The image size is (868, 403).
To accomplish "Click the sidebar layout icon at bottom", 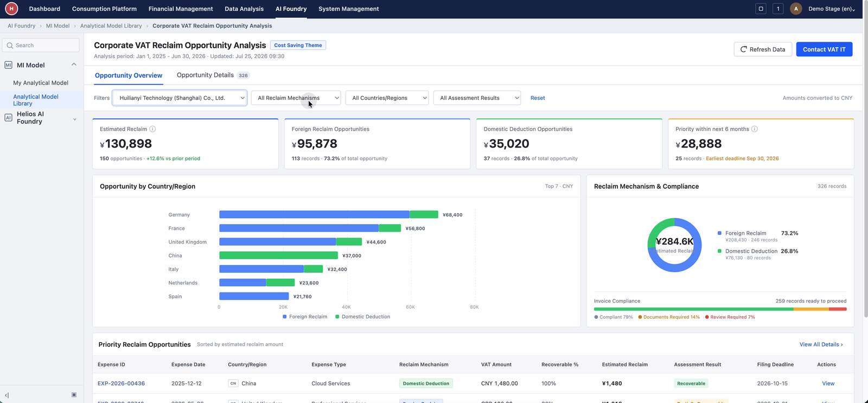I will 74,395.
